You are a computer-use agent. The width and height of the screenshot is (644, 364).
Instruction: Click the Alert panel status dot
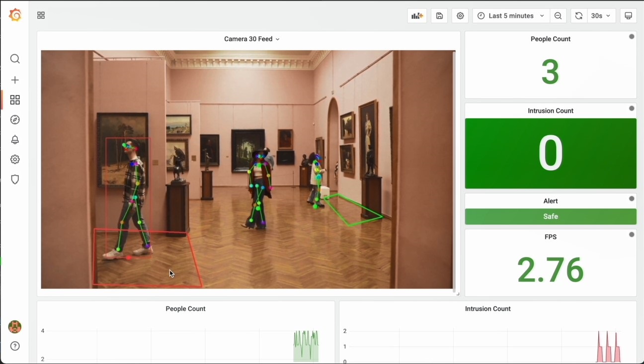pyautogui.click(x=632, y=198)
